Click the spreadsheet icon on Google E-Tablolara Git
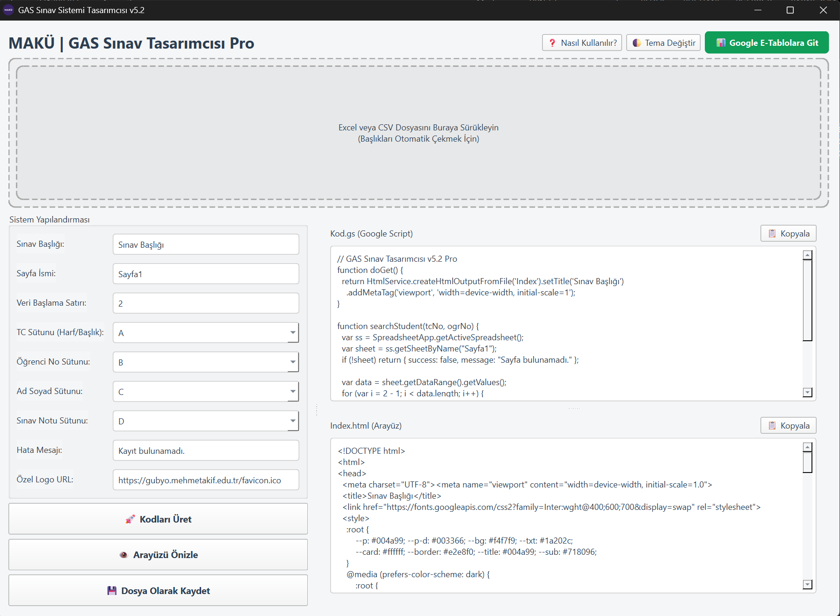The image size is (840, 616). point(721,43)
